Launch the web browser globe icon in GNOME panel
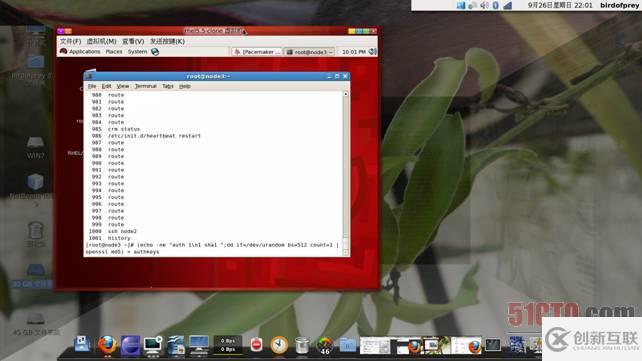This screenshot has width=642, height=361. point(155,52)
